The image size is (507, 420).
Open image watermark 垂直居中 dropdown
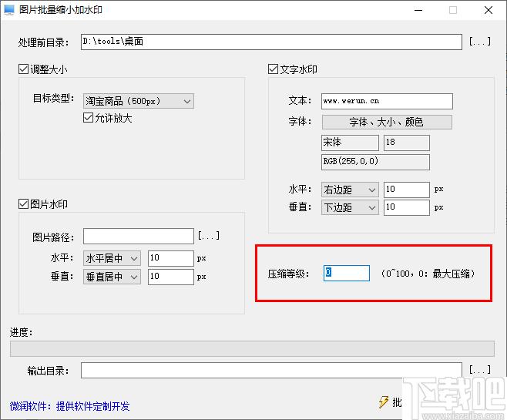click(112, 277)
